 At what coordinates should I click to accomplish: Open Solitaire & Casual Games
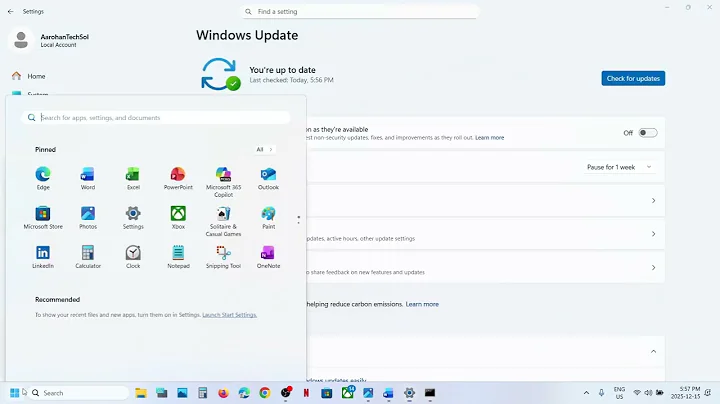tap(223, 221)
